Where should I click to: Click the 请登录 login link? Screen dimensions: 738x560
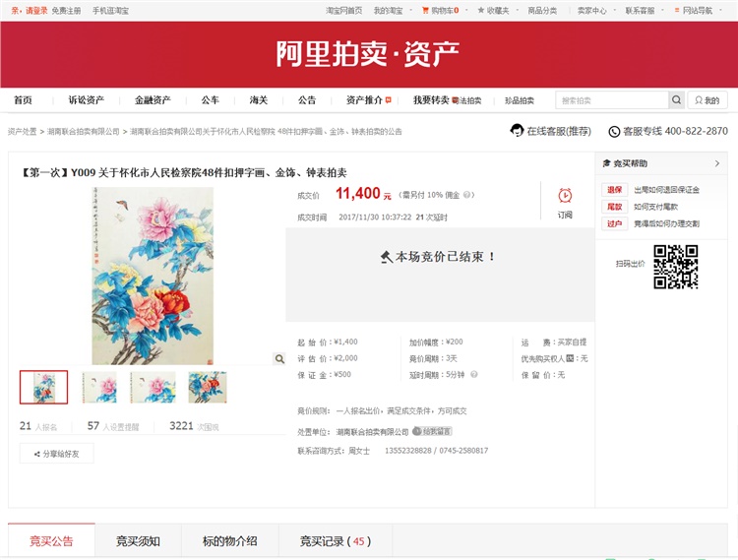pos(36,11)
